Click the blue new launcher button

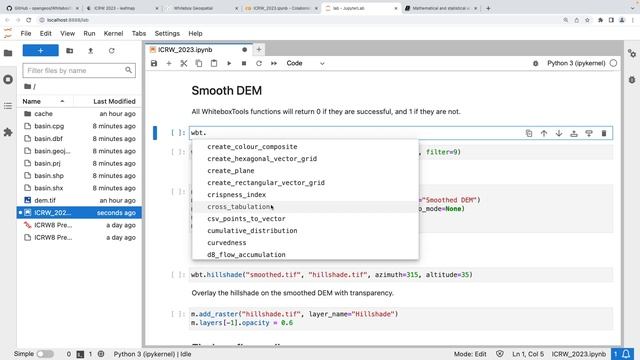click(40, 51)
